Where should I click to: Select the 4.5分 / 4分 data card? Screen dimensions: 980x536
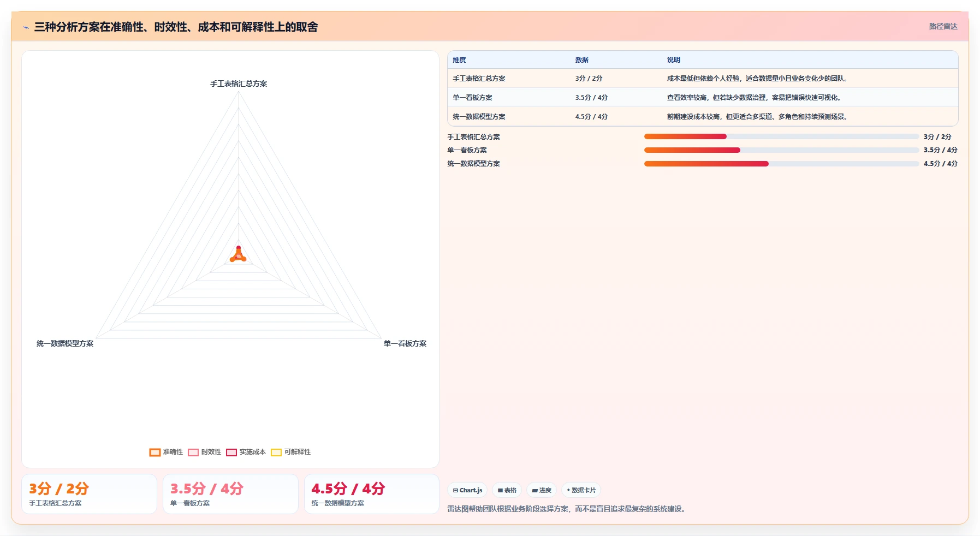372,494
